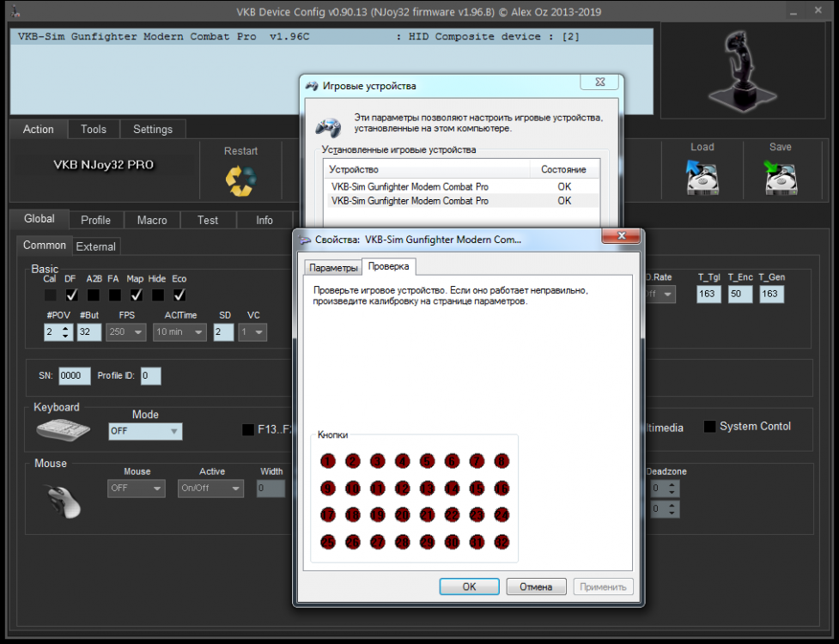Screen dimensions: 839x644
Task: Open the Profile tab
Action: pyautogui.click(x=95, y=220)
